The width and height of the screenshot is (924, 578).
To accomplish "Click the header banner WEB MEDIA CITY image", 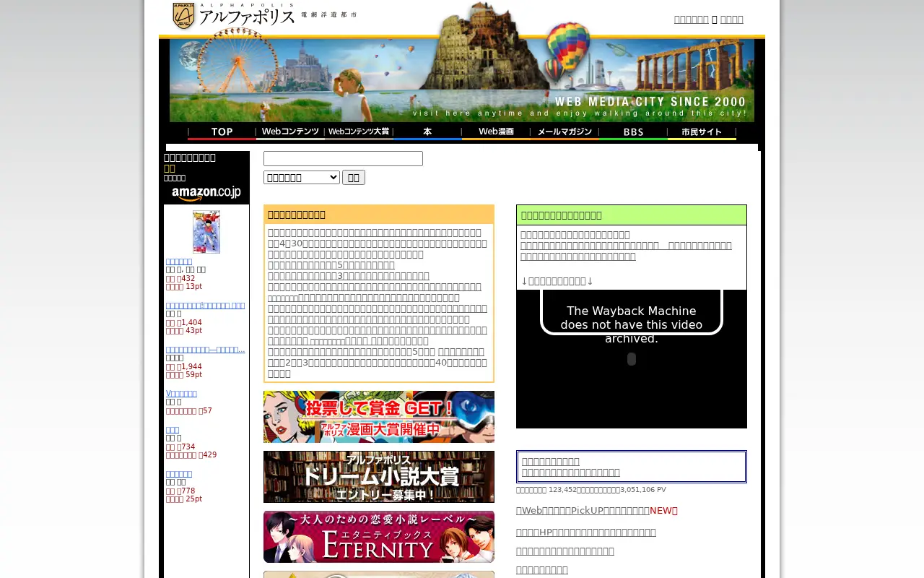I will (x=462, y=80).
